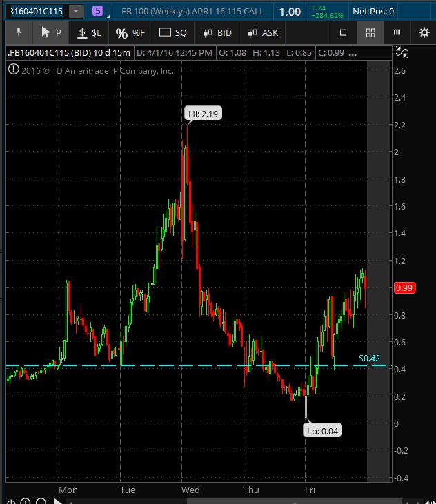Click 'Net Pos: 0' indicator
The height and width of the screenshot is (504, 436).
tap(373, 12)
